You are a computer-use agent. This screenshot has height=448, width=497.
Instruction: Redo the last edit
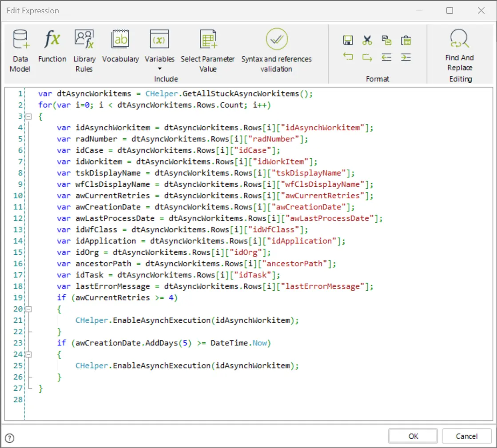tap(367, 57)
